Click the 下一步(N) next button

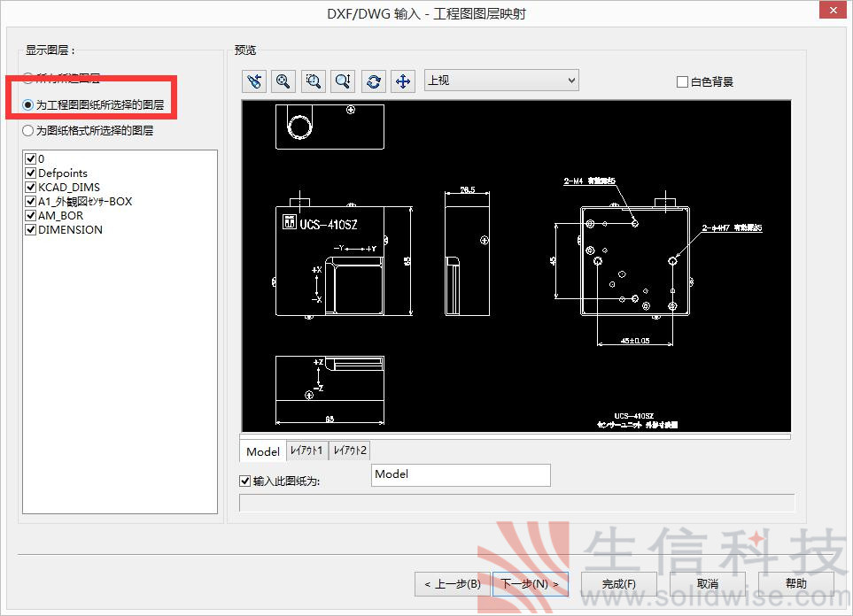tap(530, 584)
